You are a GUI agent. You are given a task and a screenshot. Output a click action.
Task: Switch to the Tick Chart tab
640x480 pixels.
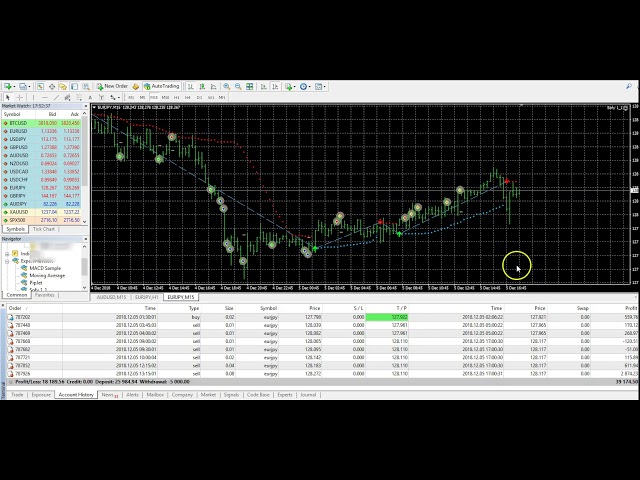pyautogui.click(x=44, y=229)
